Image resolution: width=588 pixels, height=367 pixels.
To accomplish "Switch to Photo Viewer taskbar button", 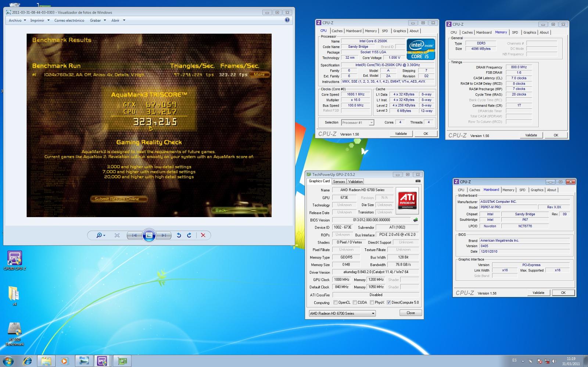I will click(84, 361).
